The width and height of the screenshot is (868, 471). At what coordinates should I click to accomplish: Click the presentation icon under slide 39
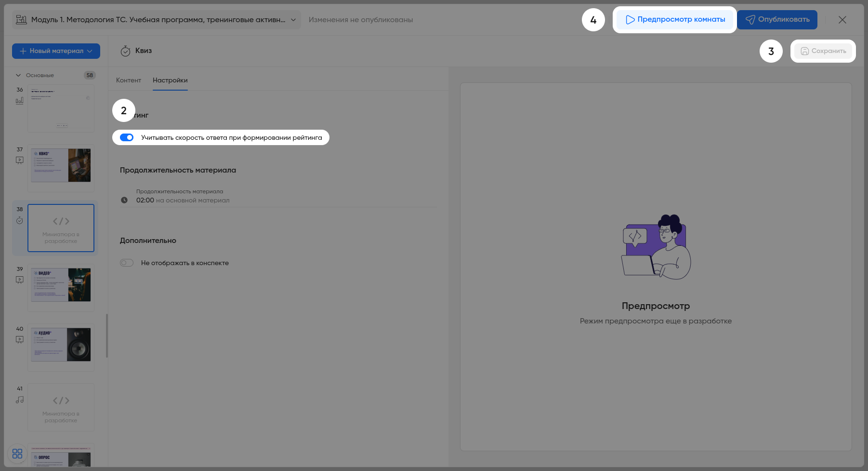[19, 280]
